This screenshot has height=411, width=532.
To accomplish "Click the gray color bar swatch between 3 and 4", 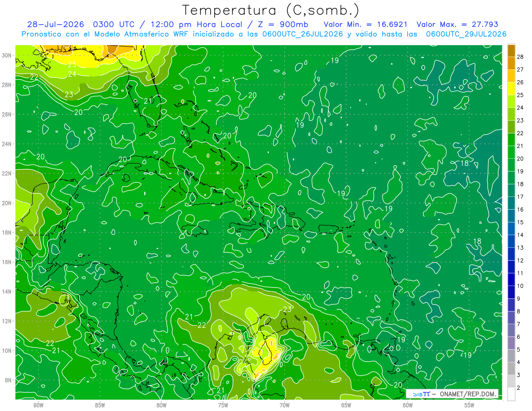I will click(511, 368).
